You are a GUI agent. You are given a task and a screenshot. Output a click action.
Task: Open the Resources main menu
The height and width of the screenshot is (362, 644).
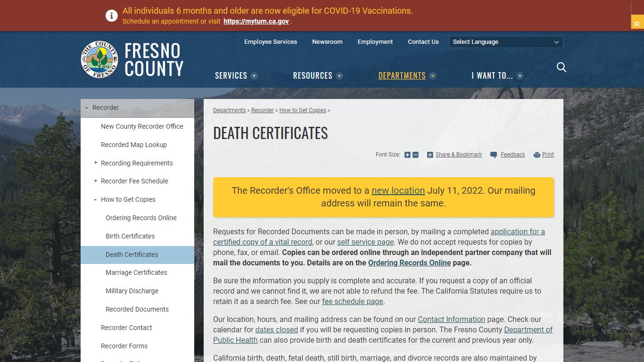pos(313,75)
